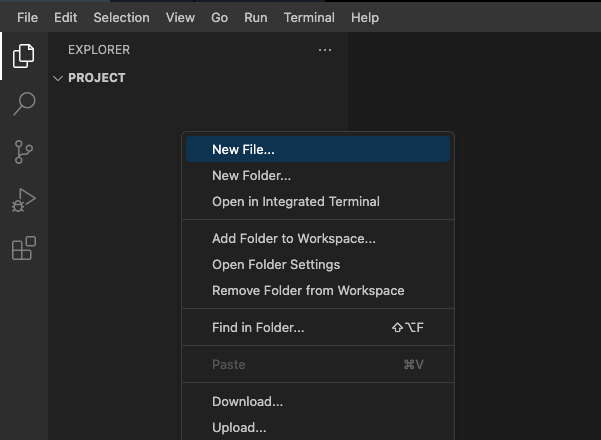Open the File menu

point(27,17)
